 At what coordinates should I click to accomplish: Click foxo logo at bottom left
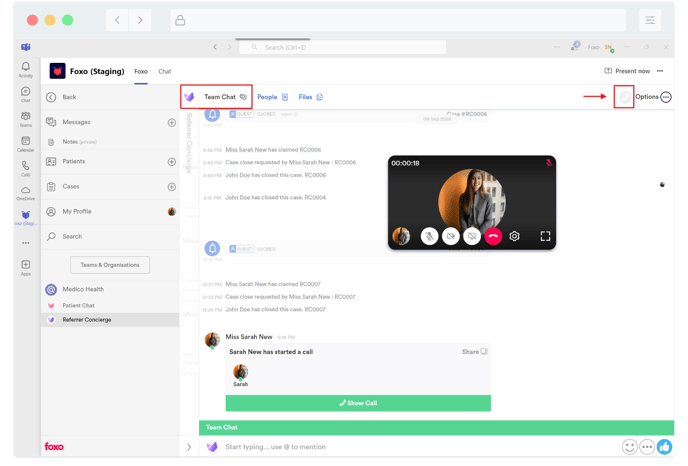pyautogui.click(x=54, y=447)
